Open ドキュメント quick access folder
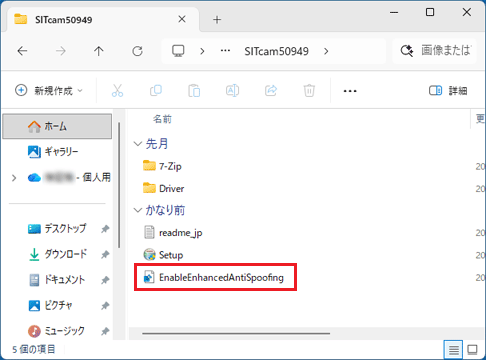The image size is (486, 360). [x=57, y=280]
